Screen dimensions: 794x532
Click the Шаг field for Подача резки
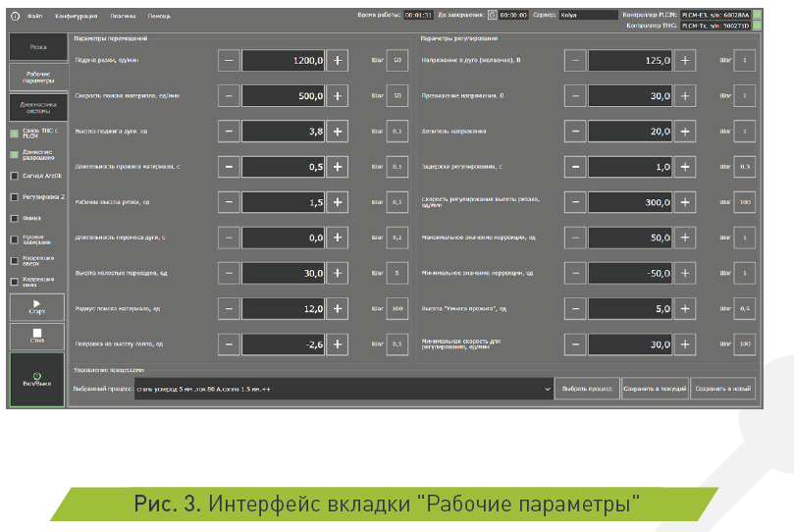[397, 60]
